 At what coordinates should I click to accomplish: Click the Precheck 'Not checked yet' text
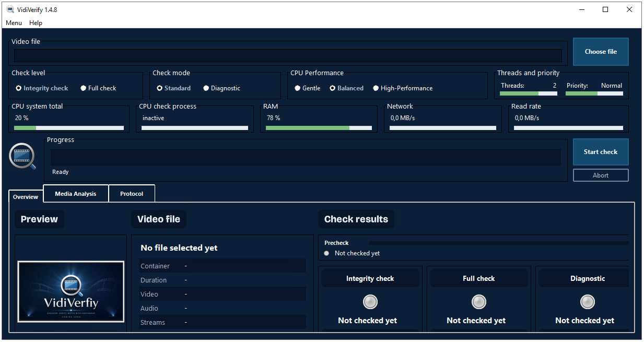coord(357,253)
